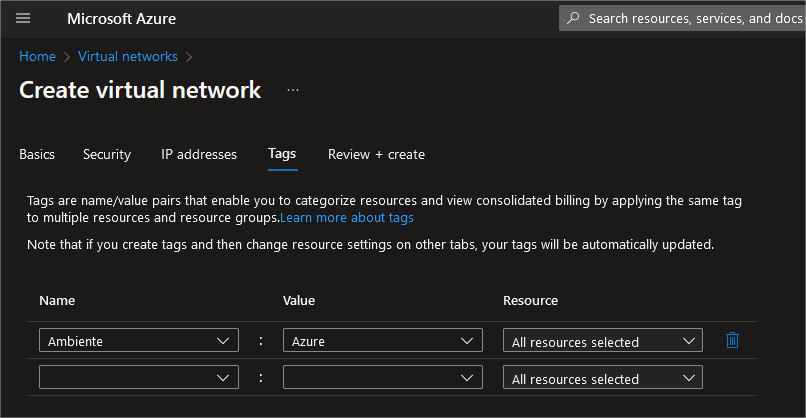Select the Tags tab
Image resolution: width=806 pixels, height=418 pixels.
tap(282, 154)
